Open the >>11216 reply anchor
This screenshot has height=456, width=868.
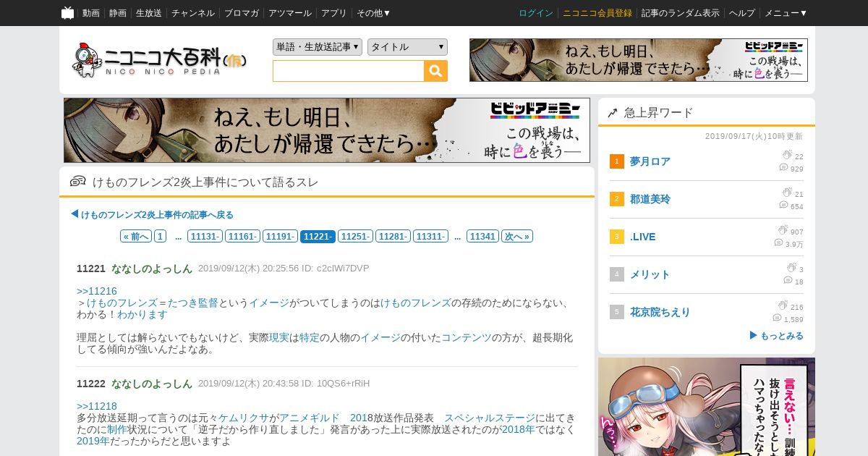pyautogui.click(x=97, y=291)
